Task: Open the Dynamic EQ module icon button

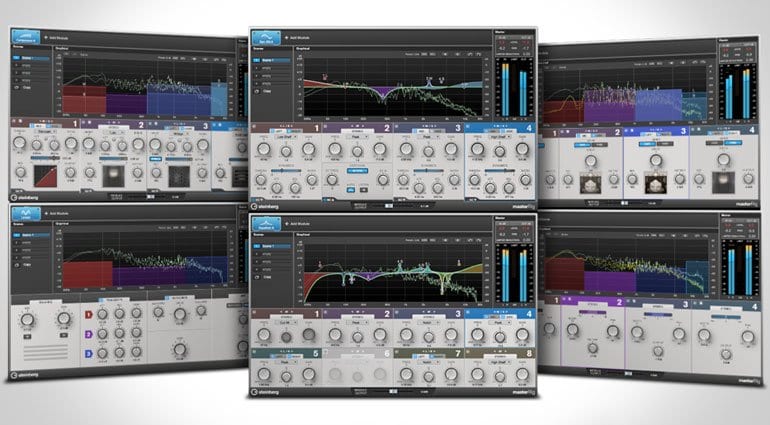Action: 266,37
